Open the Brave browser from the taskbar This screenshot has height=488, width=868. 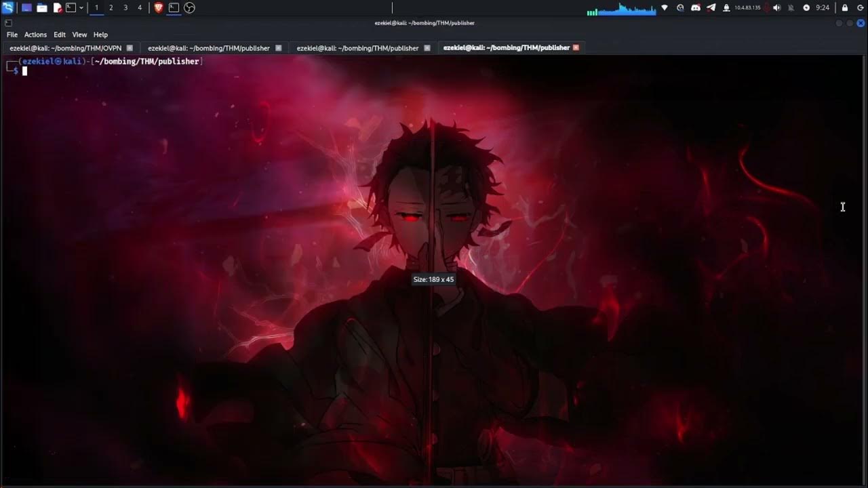159,7
